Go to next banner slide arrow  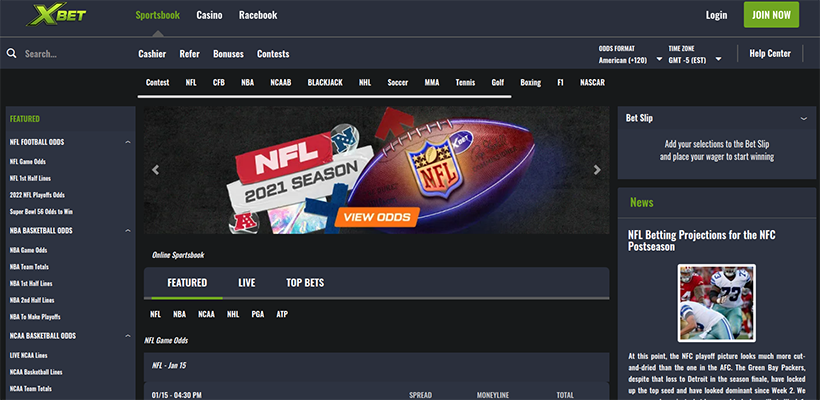(597, 169)
